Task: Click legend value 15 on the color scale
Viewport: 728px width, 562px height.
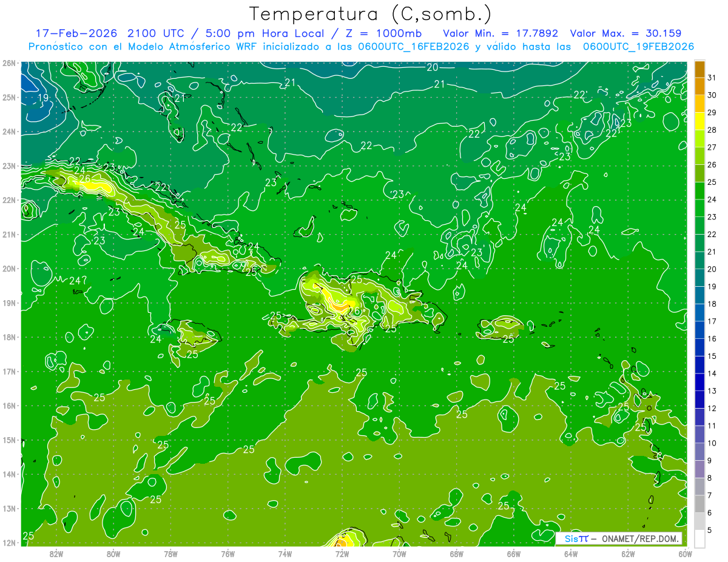Action: [x=712, y=356]
